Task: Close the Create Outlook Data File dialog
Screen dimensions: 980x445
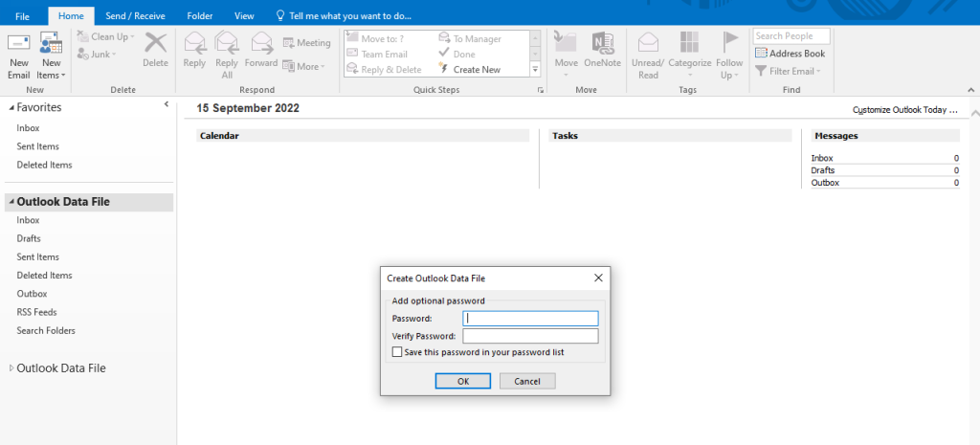Action: pos(598,278)
